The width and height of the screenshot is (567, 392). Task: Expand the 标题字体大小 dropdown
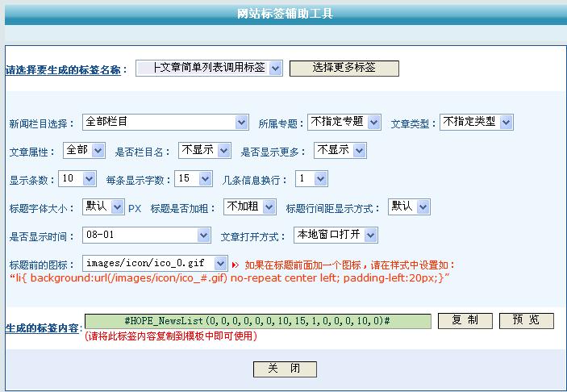pos(103,207)
